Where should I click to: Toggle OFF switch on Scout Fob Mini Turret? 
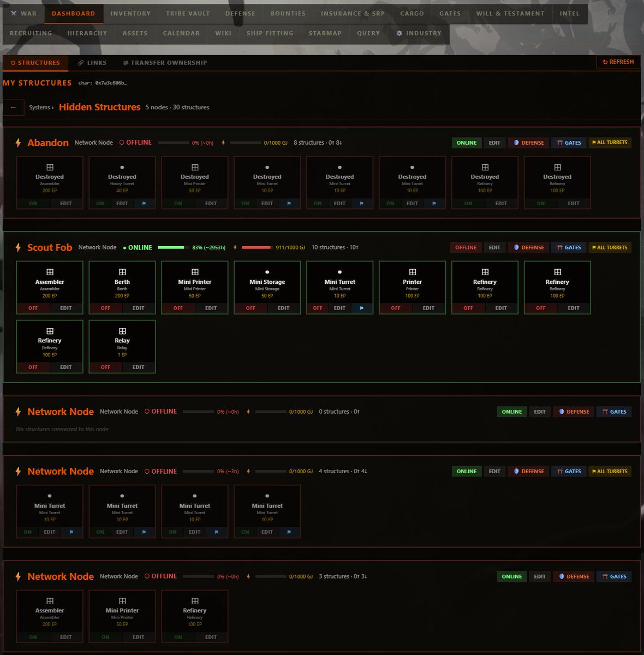click(x=318, y=308)
